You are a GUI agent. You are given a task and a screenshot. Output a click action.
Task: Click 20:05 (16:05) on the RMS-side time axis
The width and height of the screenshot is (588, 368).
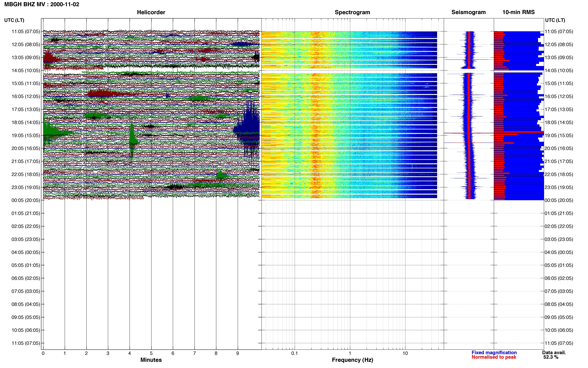(559, 148)
